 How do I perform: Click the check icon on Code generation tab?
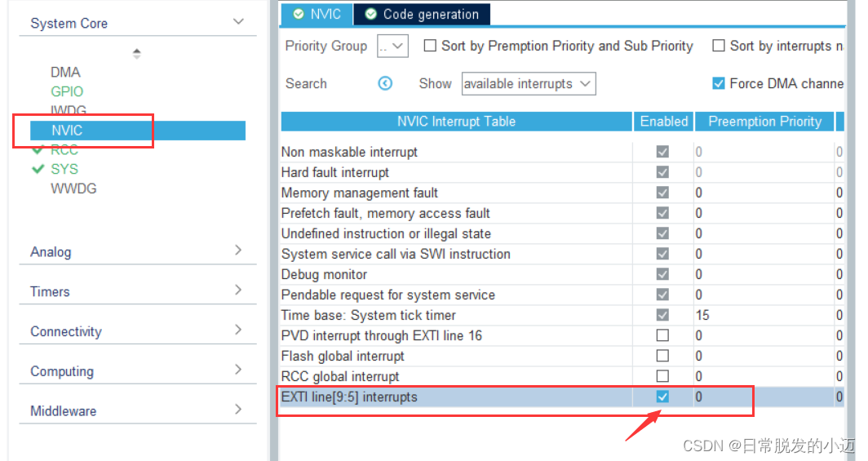pyautogui.click(x=371, y=14)
